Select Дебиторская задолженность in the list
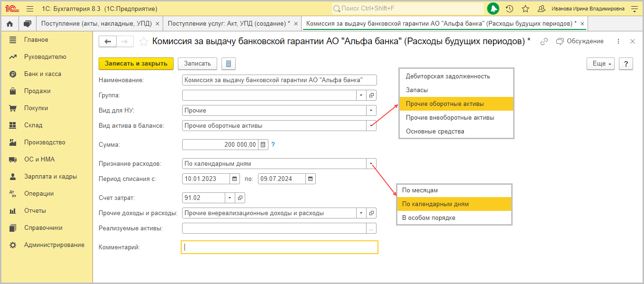 click(457, 76)
